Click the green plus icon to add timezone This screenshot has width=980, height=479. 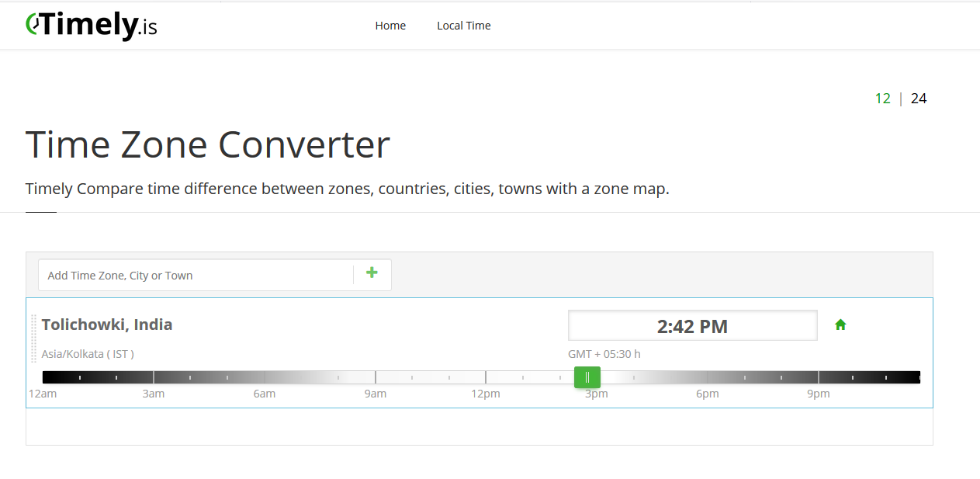point(372,273)
